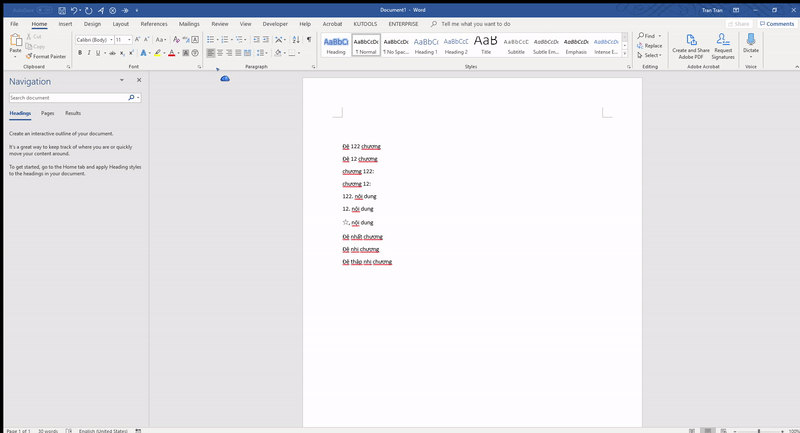
Task: Expand the Find dropdown arrow
Action: click(x=660, y=36)
